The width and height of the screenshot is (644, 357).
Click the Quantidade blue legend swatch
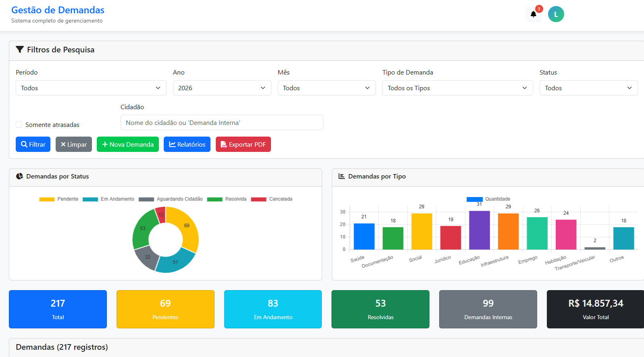click(474, 199)
